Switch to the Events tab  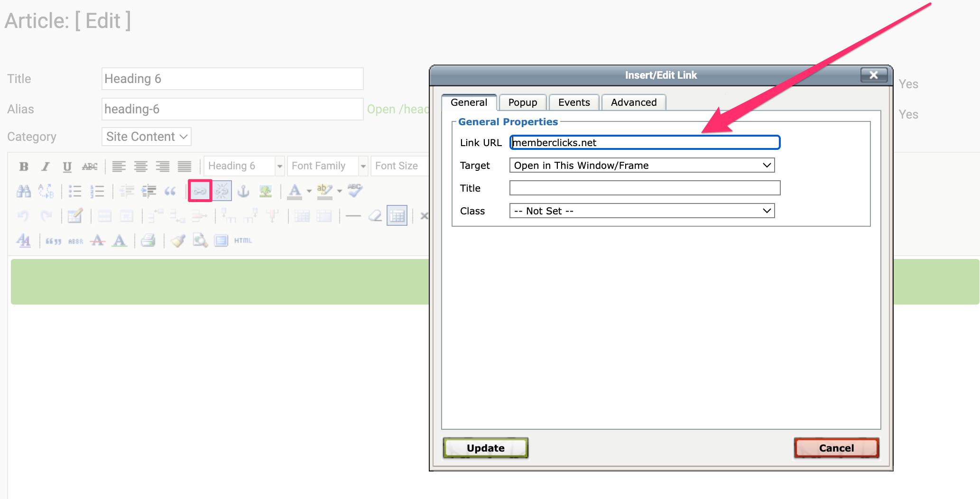(x=574, y=102)
